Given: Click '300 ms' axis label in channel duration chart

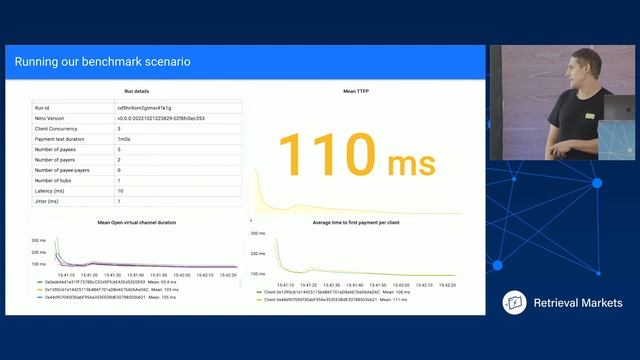Looking at the screenshot, I should [x=39, y=240].
